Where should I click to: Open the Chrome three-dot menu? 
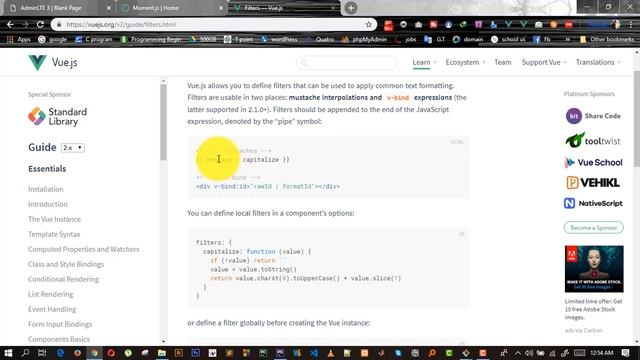(x=631, y=24)
